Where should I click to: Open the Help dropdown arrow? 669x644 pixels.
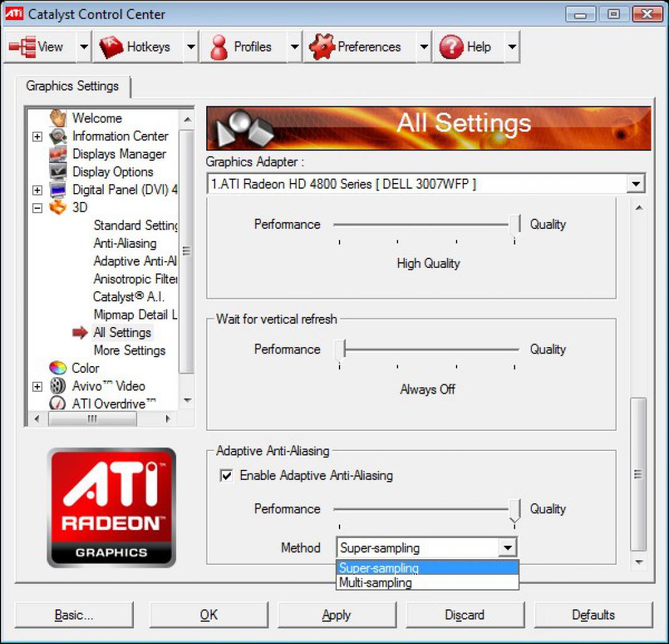pyautogui.click(x=512, y=47)
